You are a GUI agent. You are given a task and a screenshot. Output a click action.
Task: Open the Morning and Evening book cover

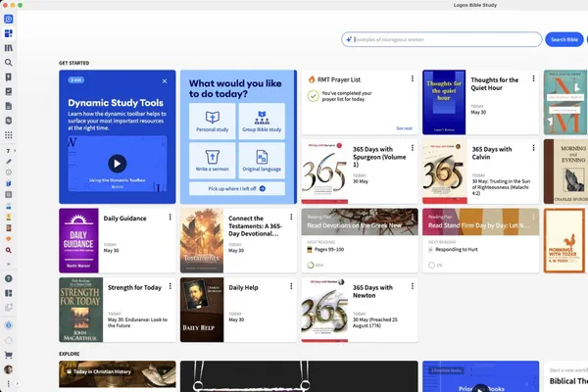point(565,171)
